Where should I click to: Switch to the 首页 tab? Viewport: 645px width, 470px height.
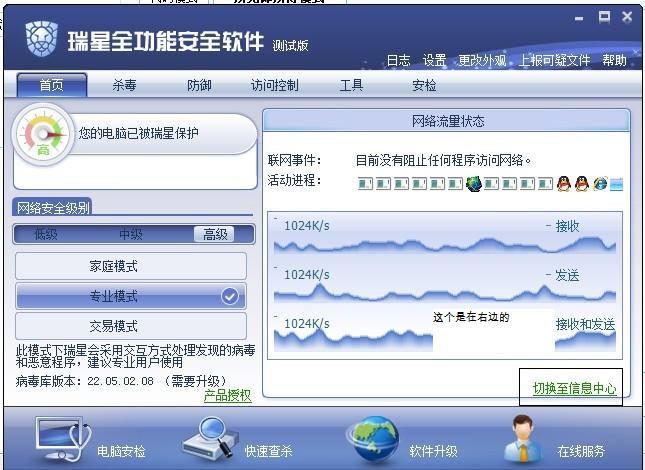[x=51, y=85]
